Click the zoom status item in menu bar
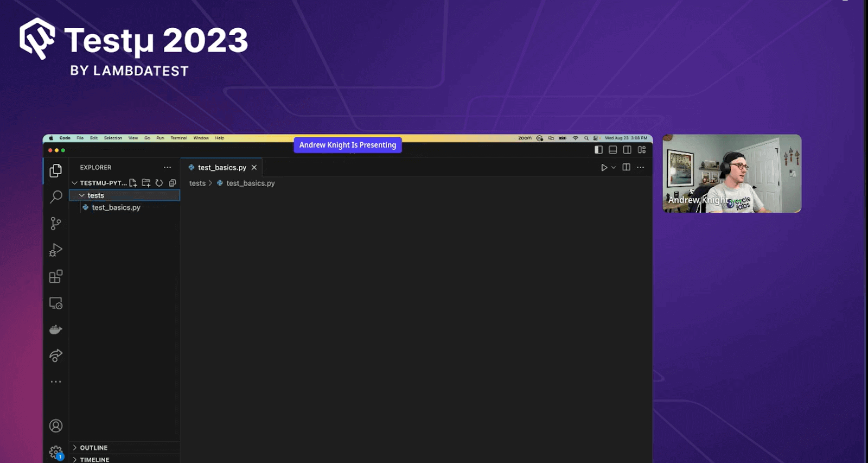 tap(525, 138)
